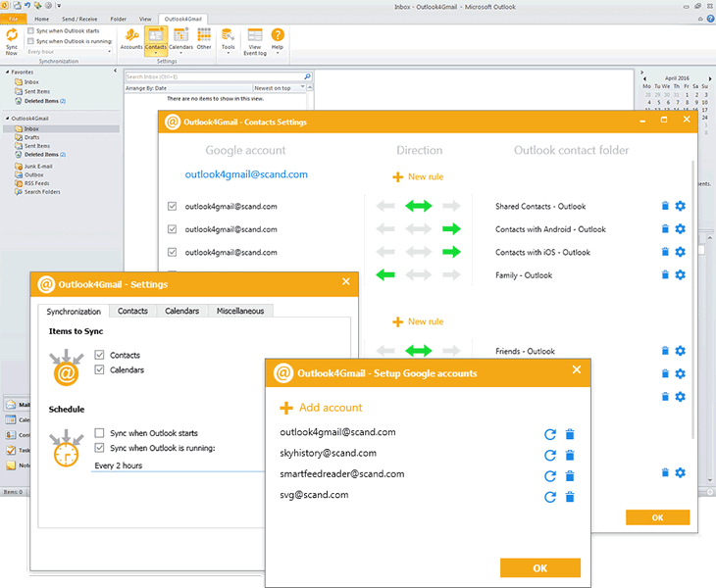Image resolution: width=716 pixels, height=588 pixels.
Task: Uncheck the Shared Contacts rule account checkbox
Action: tap(173, 206)
